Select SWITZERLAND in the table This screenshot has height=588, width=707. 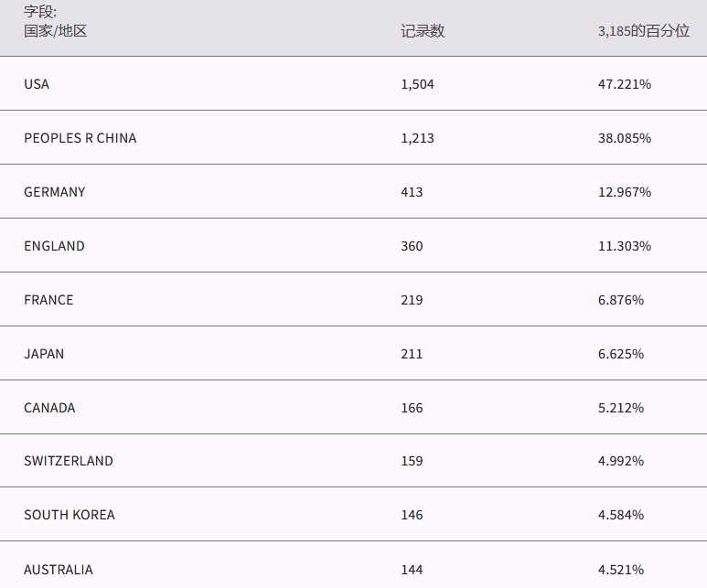[69, 461]
